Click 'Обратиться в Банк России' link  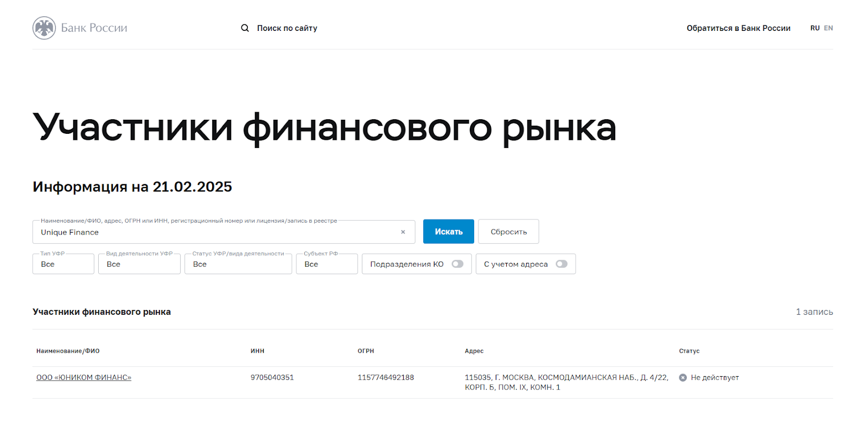click(x=738, y=28)
